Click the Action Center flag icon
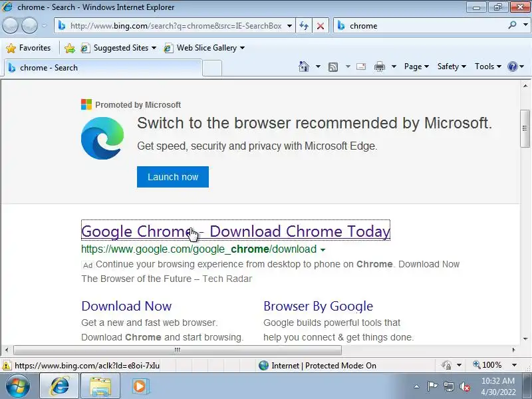Image resolution: width=532 pixels, height=399 pixels. pyautogui.click(x=432, y=386)
